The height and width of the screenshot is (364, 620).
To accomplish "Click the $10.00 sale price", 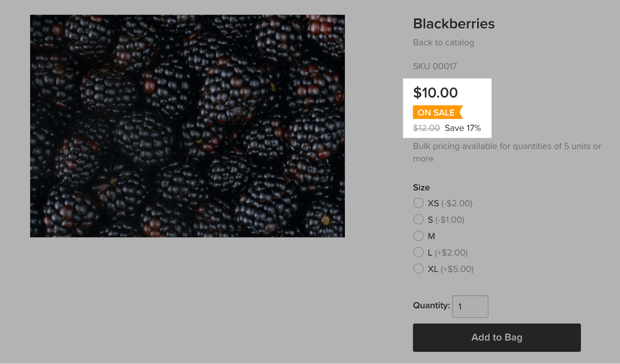I will click(435, 93).
